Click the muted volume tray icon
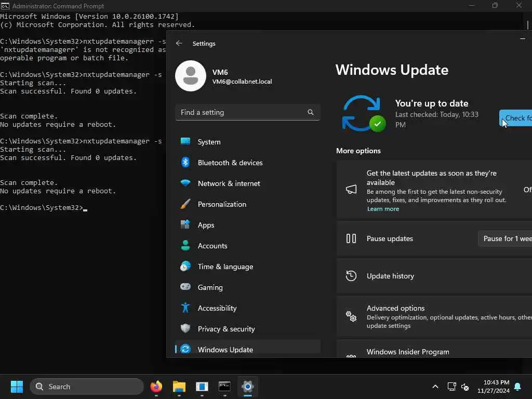Image resolution: width=532 pixels, height=399 pixels. 465,387
